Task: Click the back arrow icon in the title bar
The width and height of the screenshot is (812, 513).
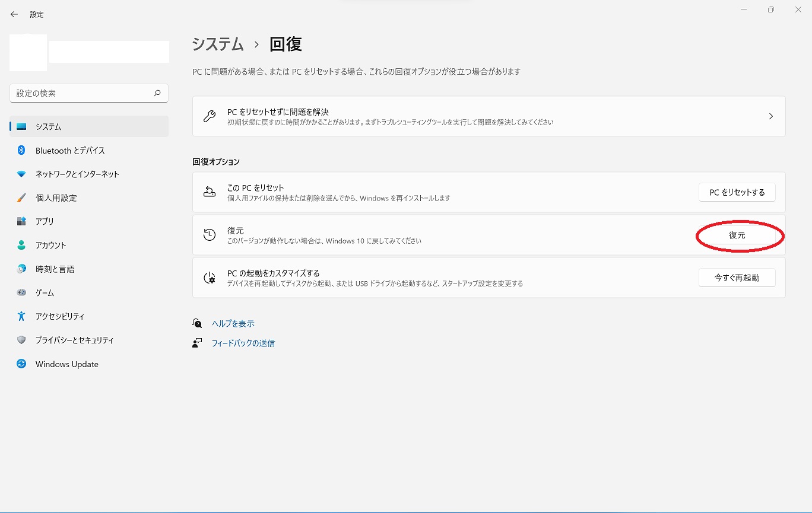Action: tap(14, 14)
